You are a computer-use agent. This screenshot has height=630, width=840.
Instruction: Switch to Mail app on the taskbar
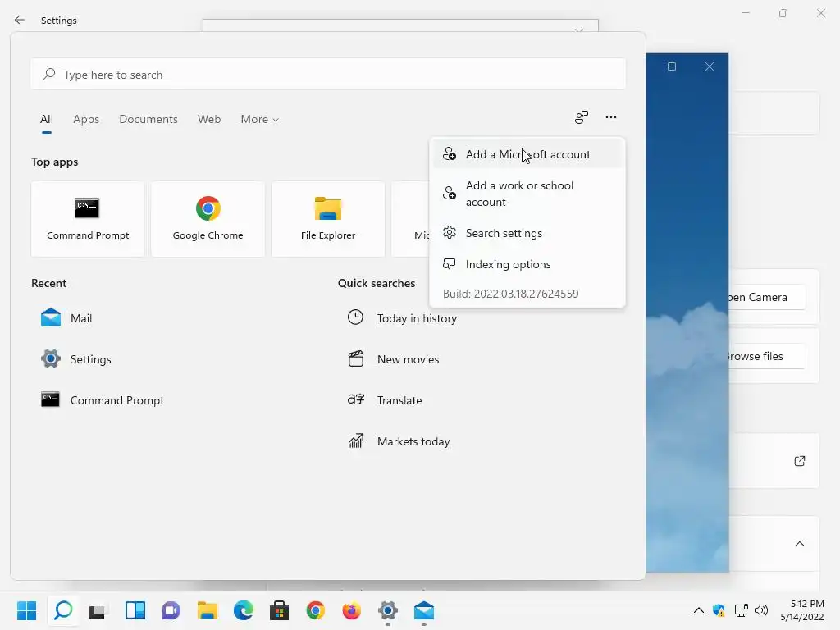coord(424,610)
